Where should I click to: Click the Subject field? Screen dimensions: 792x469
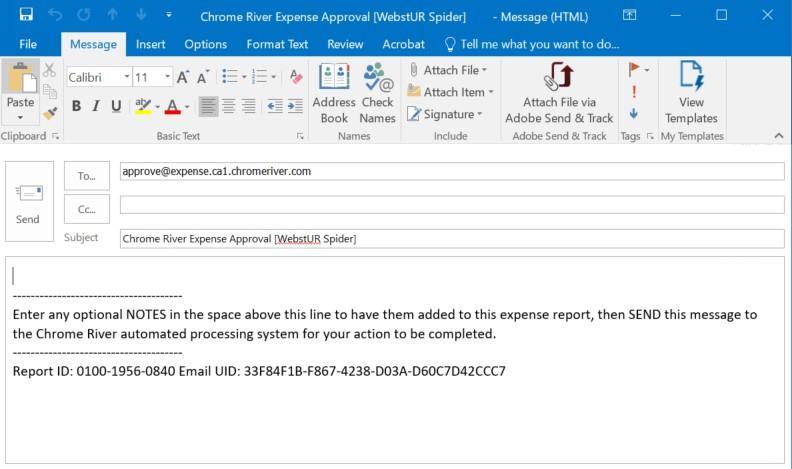[x=452, y=239]
